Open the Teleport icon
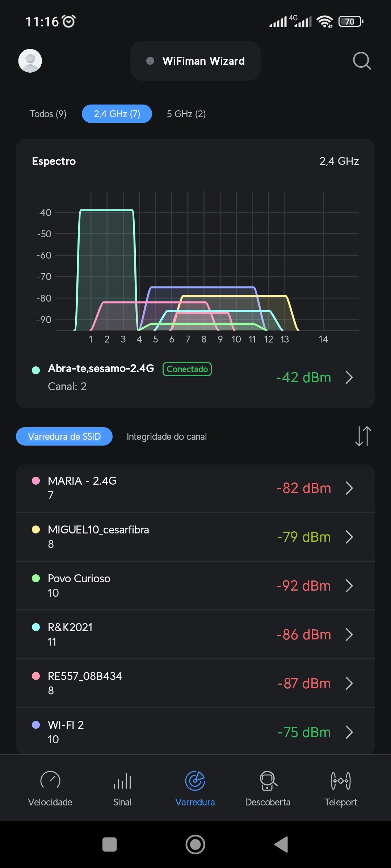 340,780
